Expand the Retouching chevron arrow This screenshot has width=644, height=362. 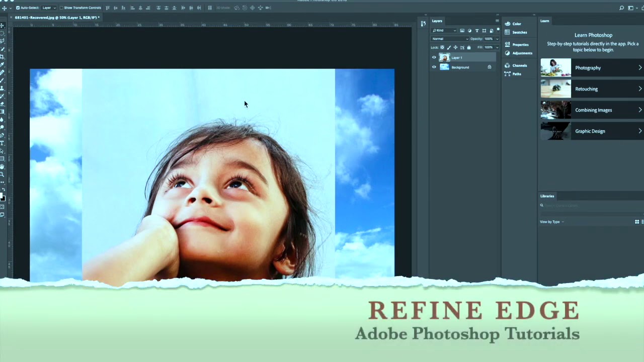pos(640,89)
